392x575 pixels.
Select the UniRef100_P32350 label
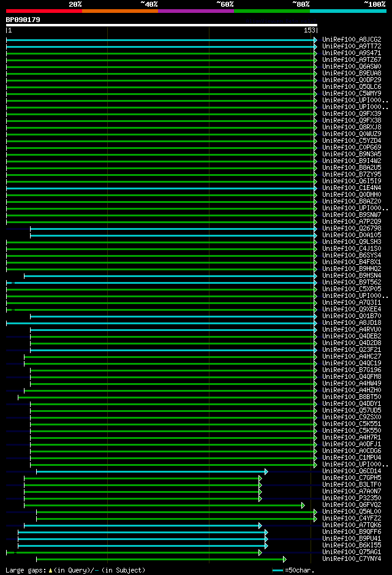[352, 498]
